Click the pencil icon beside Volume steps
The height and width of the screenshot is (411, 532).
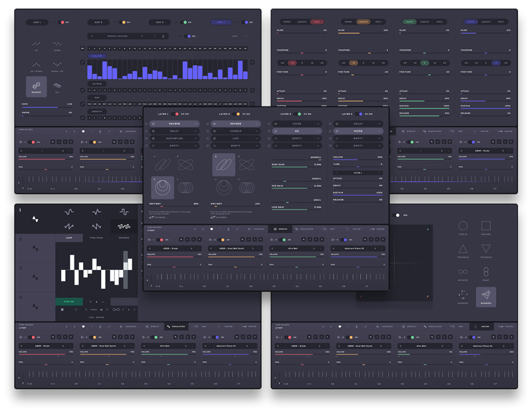coord(83,62)
